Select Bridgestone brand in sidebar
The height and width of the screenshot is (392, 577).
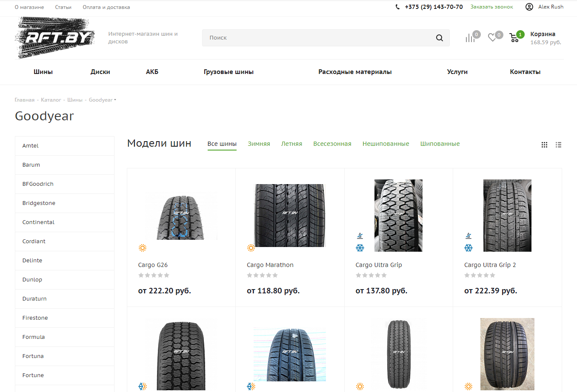coord(65,203)
